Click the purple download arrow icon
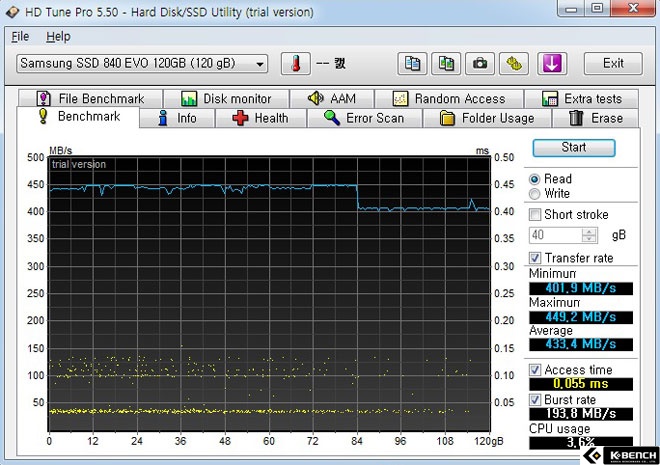 coord(552,64)
